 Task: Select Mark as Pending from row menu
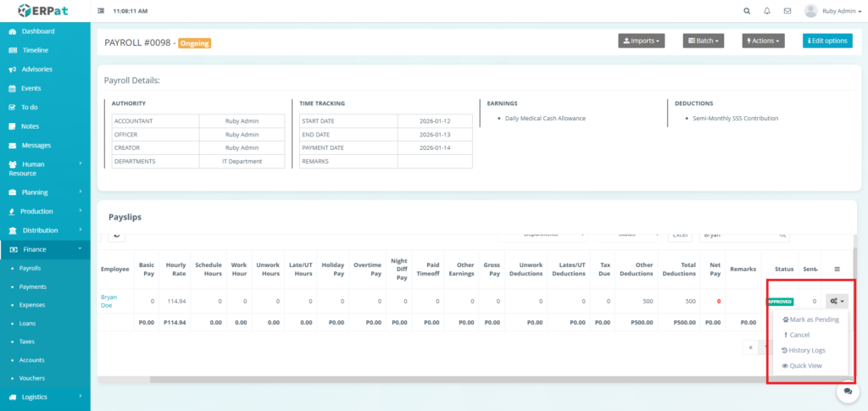pyautogui.click(x=810, y=319)
